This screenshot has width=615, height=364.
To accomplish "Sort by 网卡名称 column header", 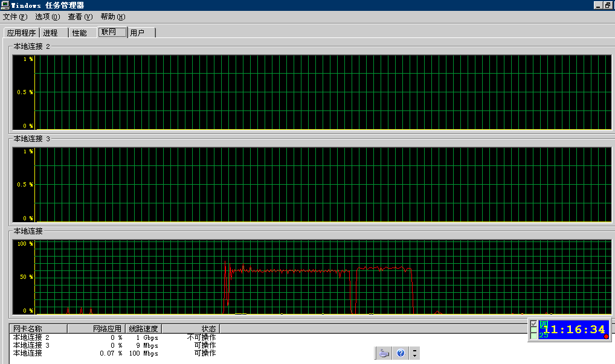I will click(38, 329).
